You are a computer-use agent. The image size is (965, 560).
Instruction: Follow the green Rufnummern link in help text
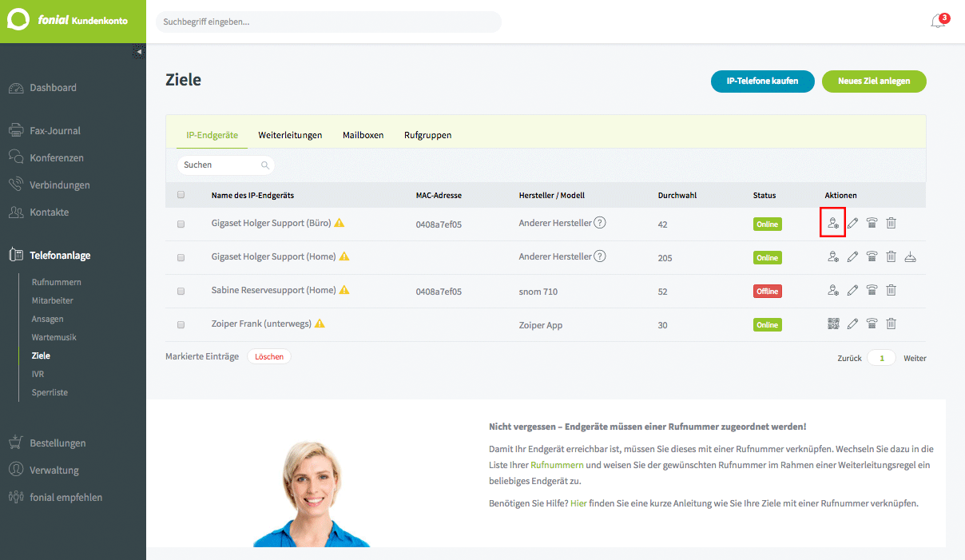tap(557, 465)
